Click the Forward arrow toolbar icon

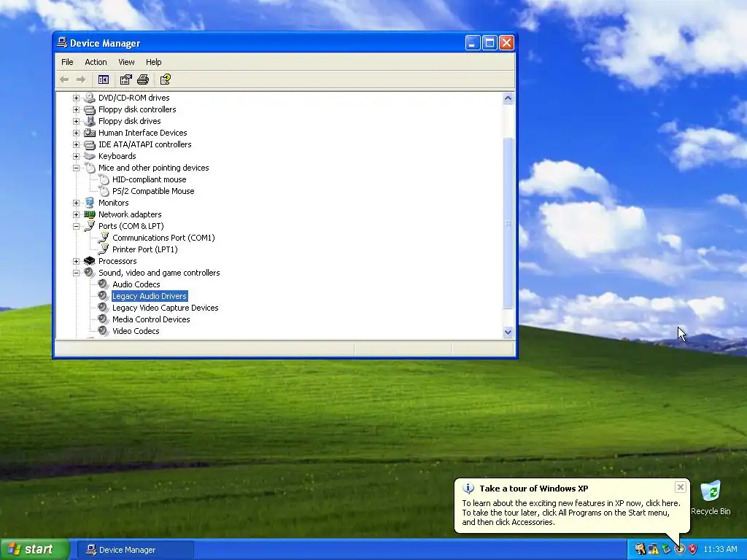pyautogui.click(x=81, y=79)
